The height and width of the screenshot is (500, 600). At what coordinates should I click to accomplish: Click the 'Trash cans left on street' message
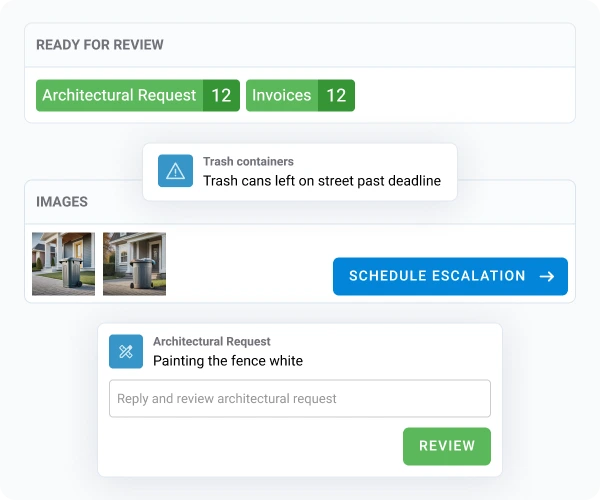(321, 181)
